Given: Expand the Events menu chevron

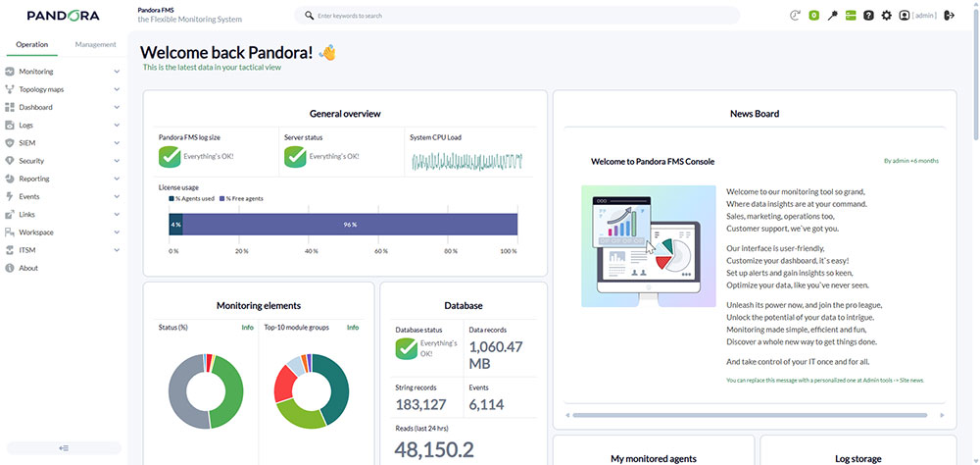Looking at the screenshot, I should pyautogui.click(x=117, y=196).
